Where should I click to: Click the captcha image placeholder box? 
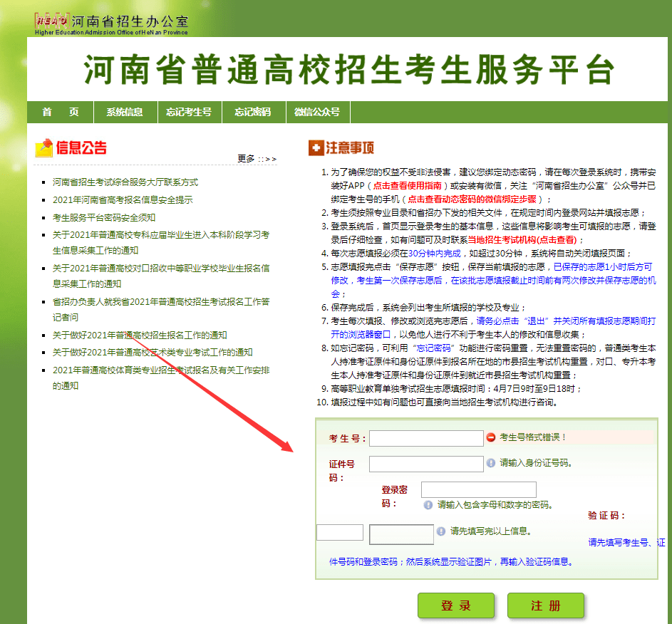(x=402, y=534)
